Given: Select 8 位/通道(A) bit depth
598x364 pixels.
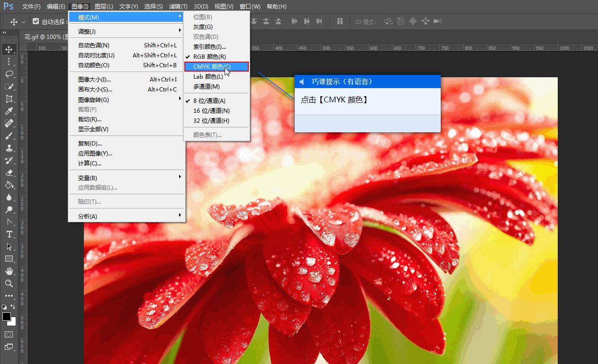Looking at the screenshot, I should pyautogui.click(x=216, y=100).
